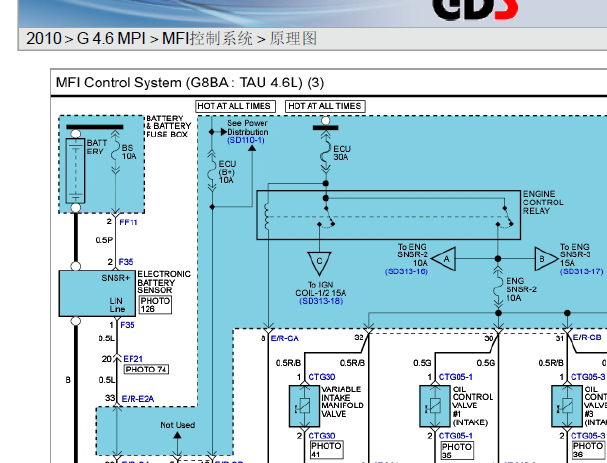Screen dimensions: 607x463
Task: Click the Variable Intake Manifold Valve solenoid symbol
Action: coord(305,406)
